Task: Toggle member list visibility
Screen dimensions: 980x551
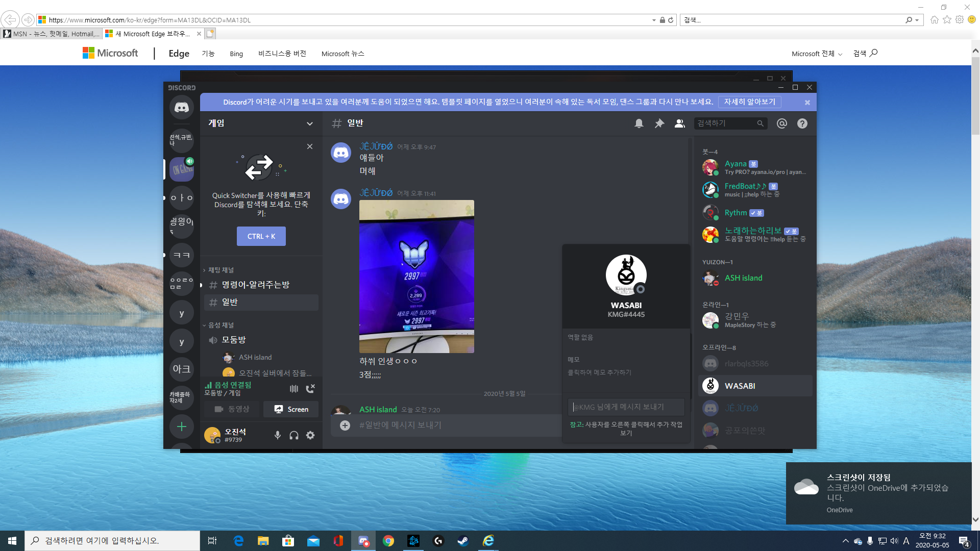Action: (x=679, y=123)
